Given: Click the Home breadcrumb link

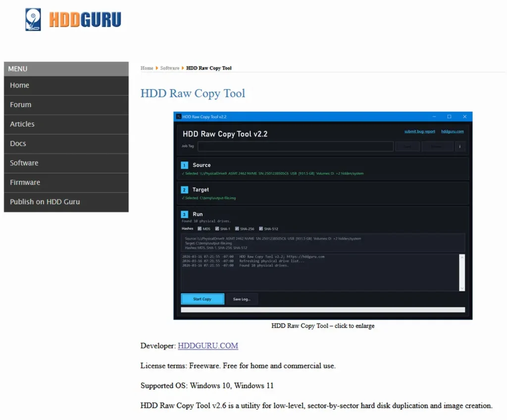Looking at the screenshot, I should 147,68.
